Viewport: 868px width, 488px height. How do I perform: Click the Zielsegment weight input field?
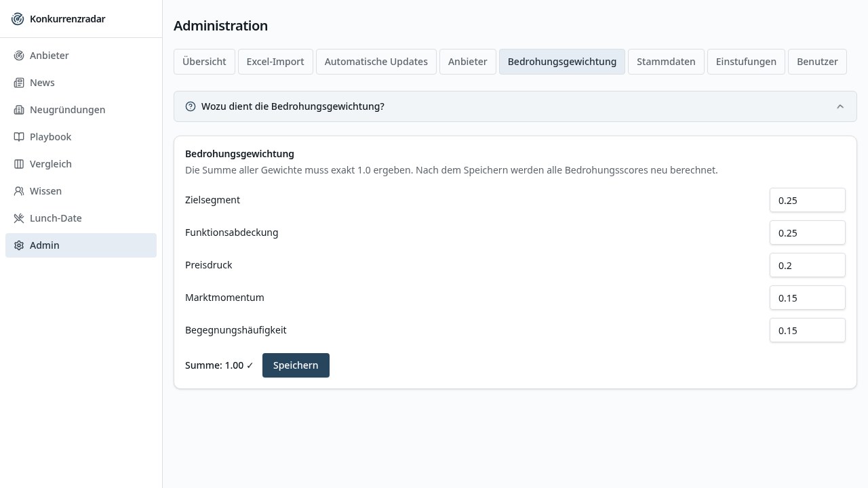(808, 200)
